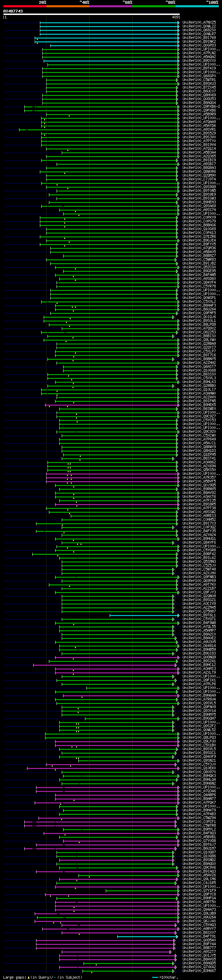Select the UniRef100_A7PLN2 label
Screen dimensions: 222x980
click(x=199, y=53)
